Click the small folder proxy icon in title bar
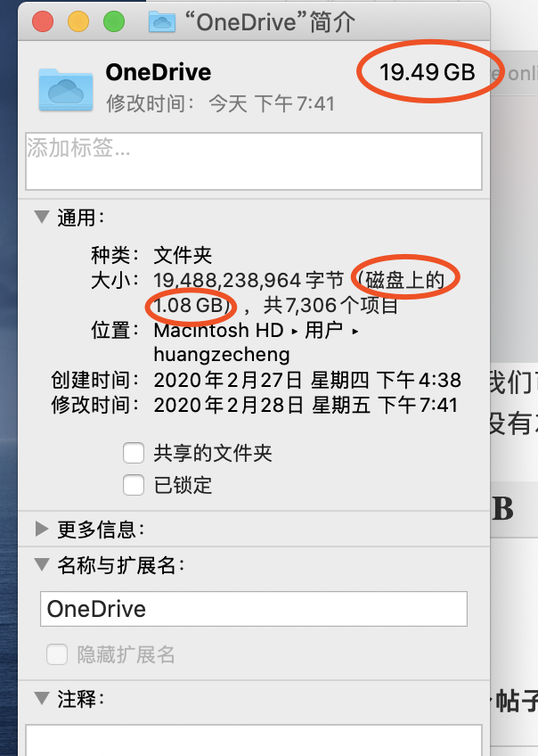Screen dimensions: 538x756 pos(161,21)
